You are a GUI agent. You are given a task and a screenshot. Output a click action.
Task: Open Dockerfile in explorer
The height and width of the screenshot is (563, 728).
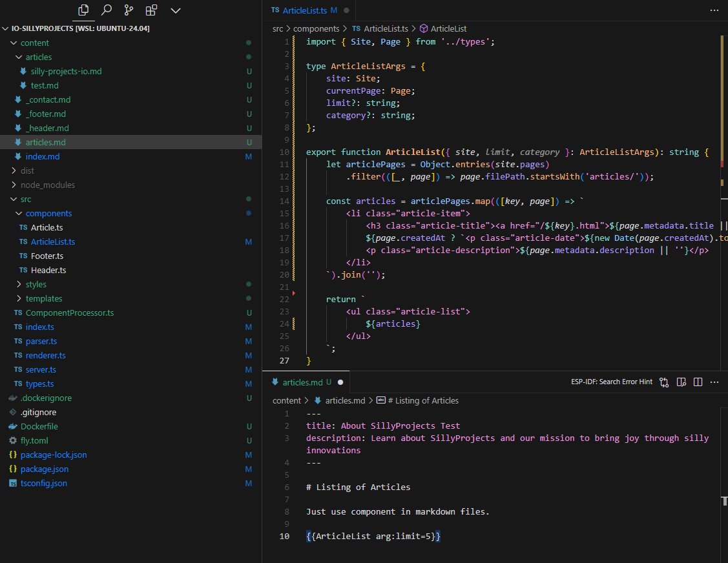(131, 426)
